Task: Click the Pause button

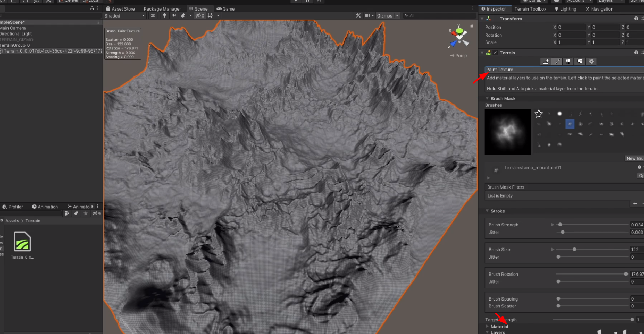Action: pyautogui.click(x=308, y=1)
